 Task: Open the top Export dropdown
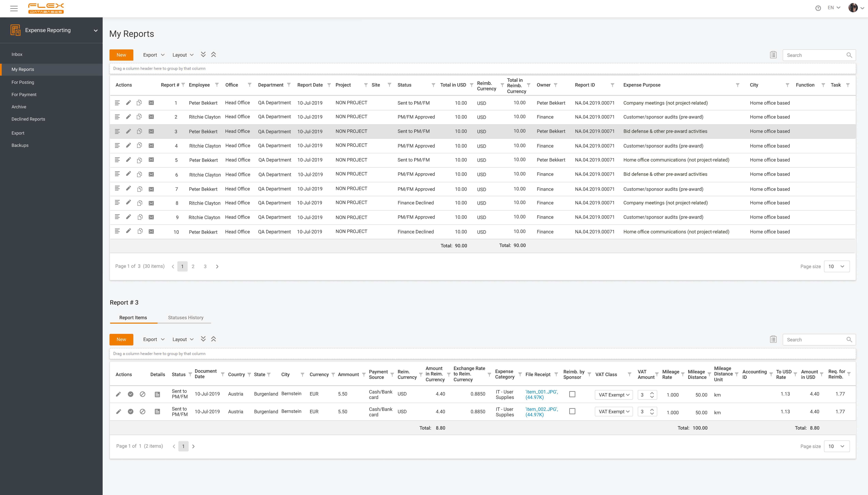point(153,55)
